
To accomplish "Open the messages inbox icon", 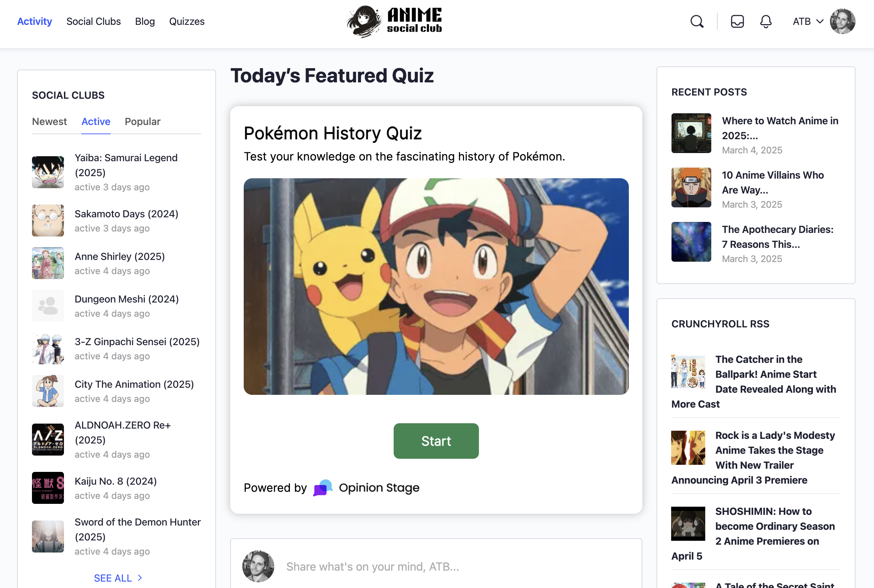I will tap(737, 21).
